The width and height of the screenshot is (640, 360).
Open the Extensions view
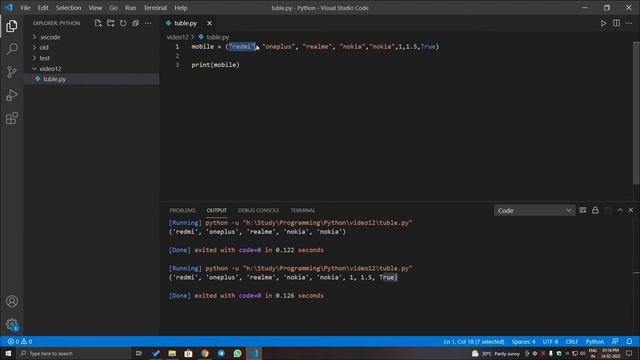pyautogui.click(x=12, y=118)
